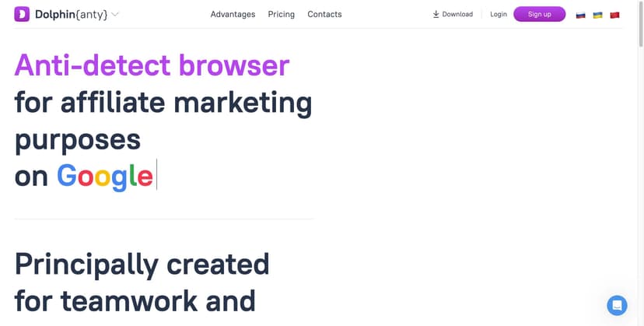Screen dimensions: 644x326
Task: Choose the red Chinese flag icon
Action: coord(614,15)
